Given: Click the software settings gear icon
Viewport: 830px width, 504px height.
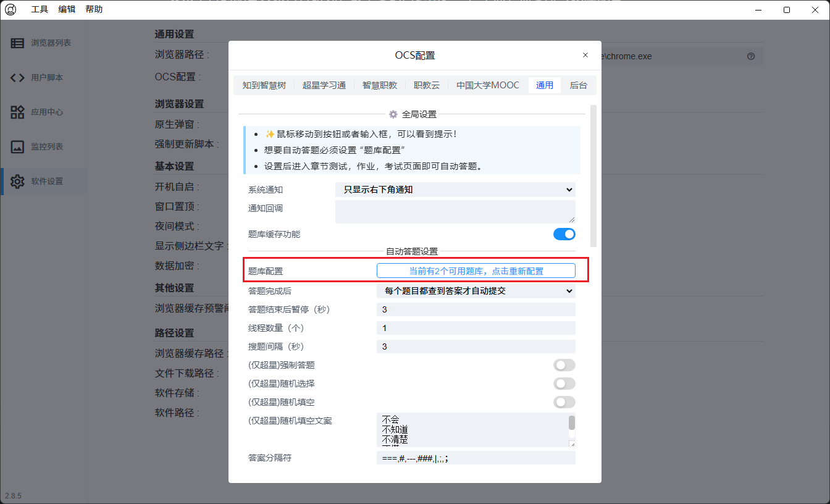Looking at the screenshot, I should pyautogui.click(x=17, y=182).
